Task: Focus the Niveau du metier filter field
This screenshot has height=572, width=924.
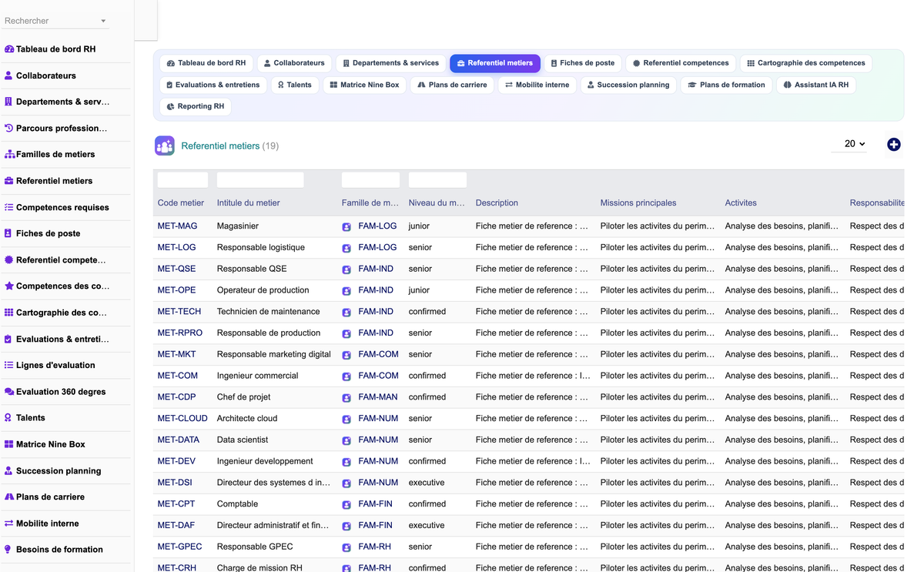Action: click(437, 180)
